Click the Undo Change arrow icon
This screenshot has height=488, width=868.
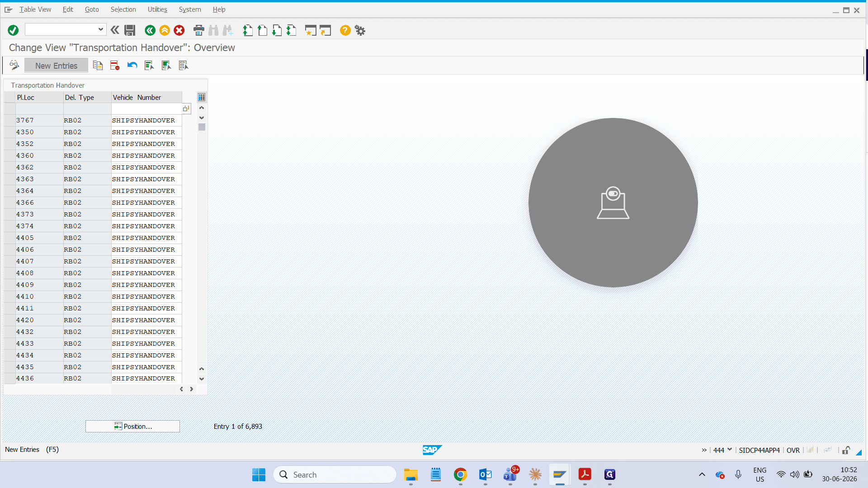pos(132,66)
